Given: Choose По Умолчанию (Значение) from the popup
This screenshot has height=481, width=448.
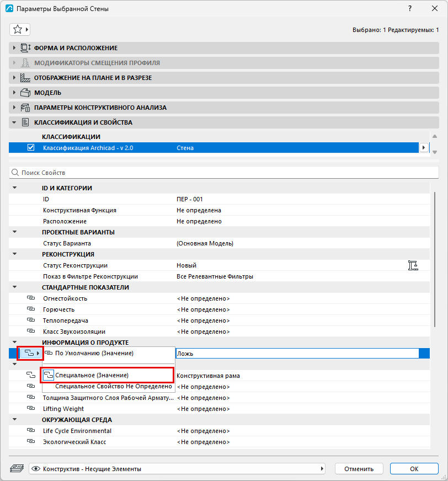Looking at the screenshot, I should (x=109, y=354).
